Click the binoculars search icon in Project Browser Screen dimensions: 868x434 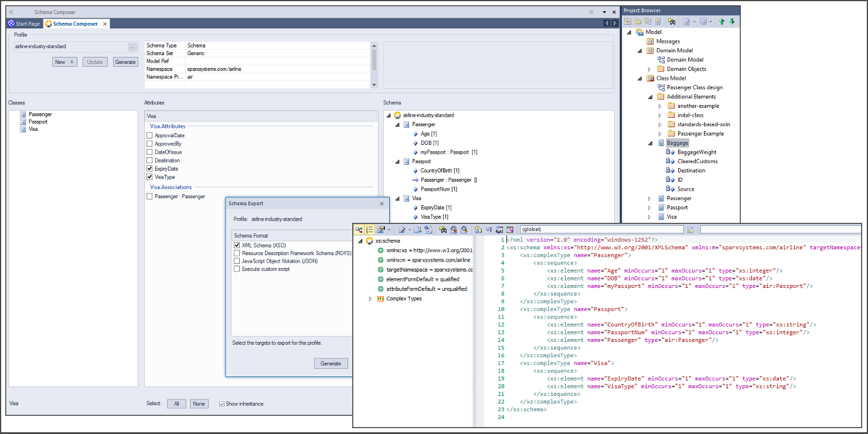tap(672, 22)
